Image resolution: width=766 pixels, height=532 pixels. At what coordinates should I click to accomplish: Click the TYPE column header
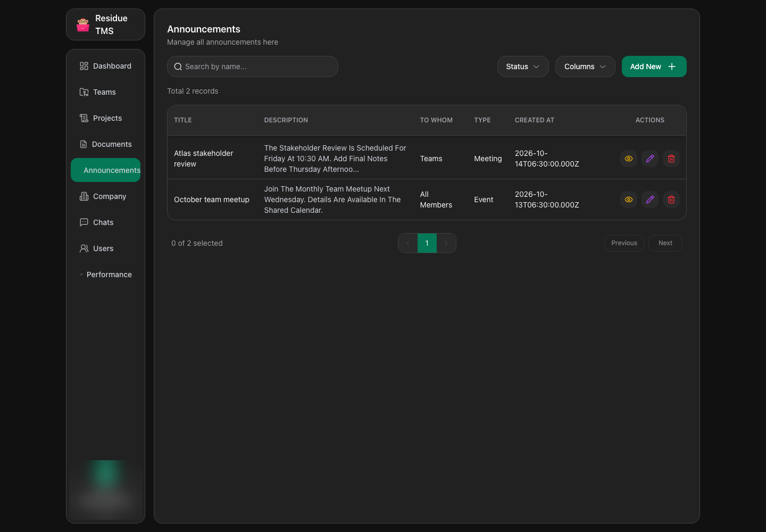pyautogui.click(x=482, y=120)
